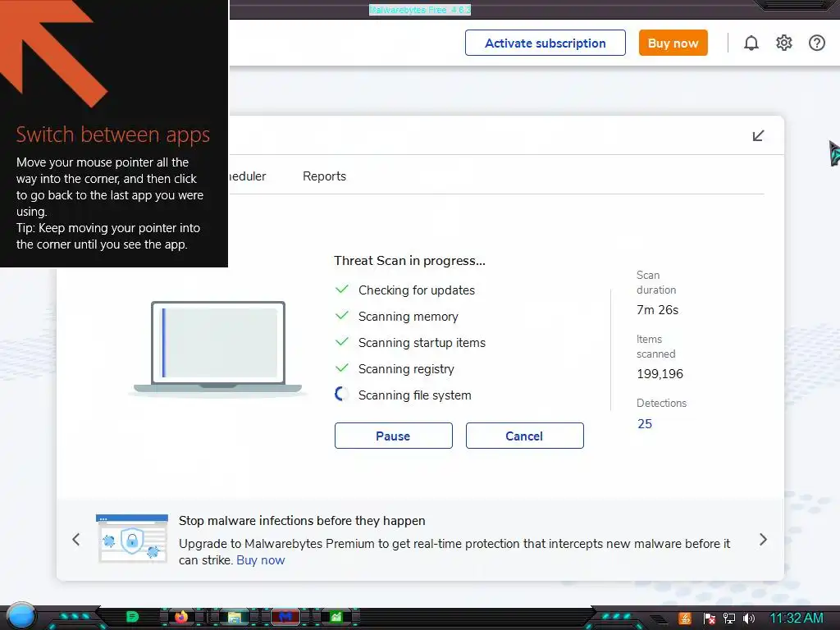Image resolution: width=840 pixels, height=630 pixels.
Task: Collapse the scanner panel with arrow icon
Action: [758, 135]
